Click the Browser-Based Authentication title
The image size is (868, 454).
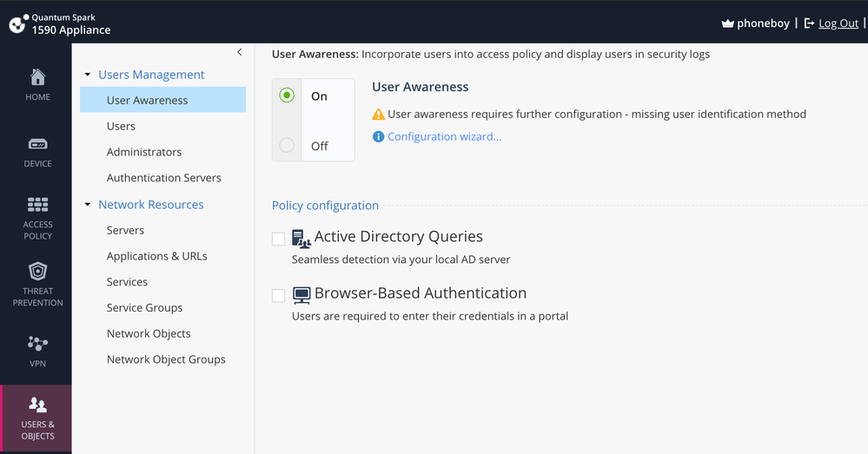click(x=421, y=293)
